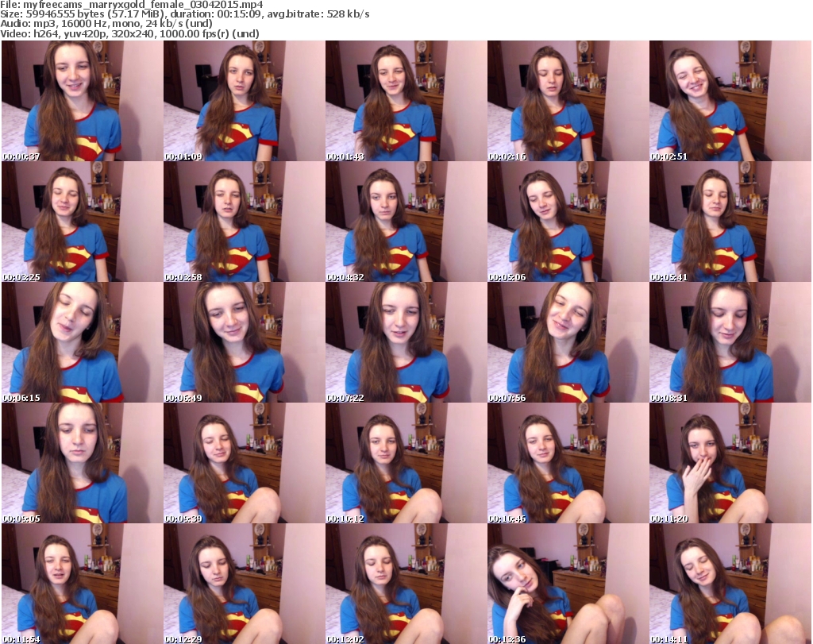Viewport: 813px width, 644px height.
Task: Click the 'Audio: mp3, 16000 Hz' line
Action: pos(106,24)
